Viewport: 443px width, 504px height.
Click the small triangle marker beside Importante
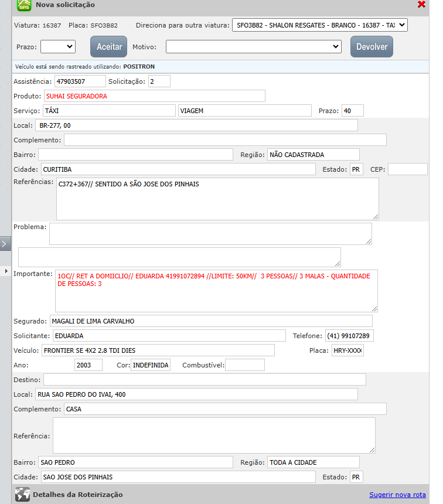[6, 272]
